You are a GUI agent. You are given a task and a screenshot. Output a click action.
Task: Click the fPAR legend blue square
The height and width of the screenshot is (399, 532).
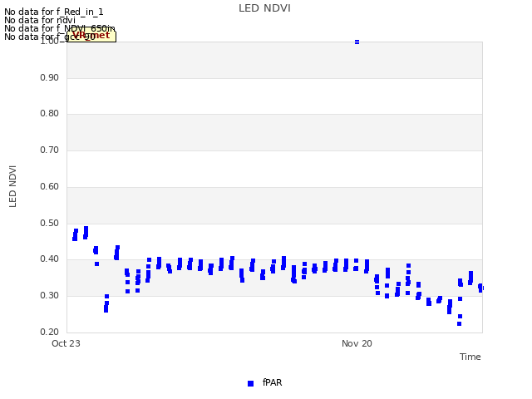[251, 383]
